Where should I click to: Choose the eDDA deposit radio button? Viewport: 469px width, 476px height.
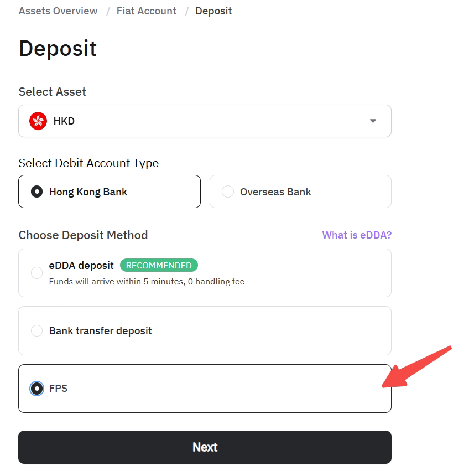pyautogui.click(x=37, y=273)
